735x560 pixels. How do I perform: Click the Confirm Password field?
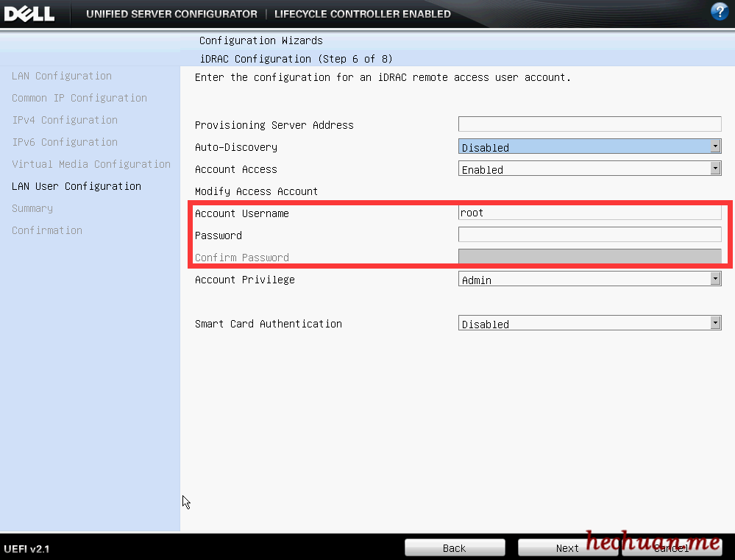click(589, 257)
